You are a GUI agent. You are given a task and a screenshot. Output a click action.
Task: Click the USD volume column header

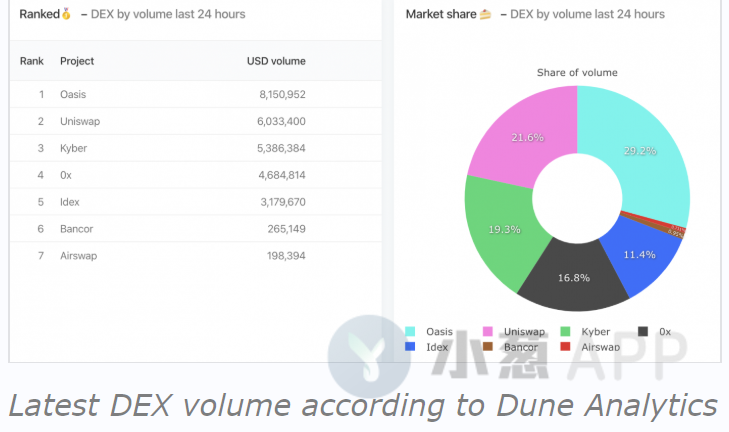point(276,61)
